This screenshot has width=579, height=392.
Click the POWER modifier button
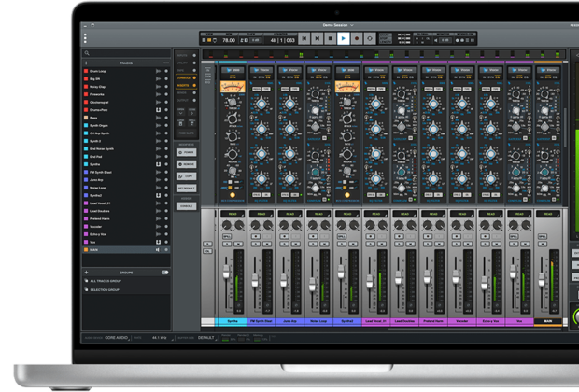click(187, 152)
